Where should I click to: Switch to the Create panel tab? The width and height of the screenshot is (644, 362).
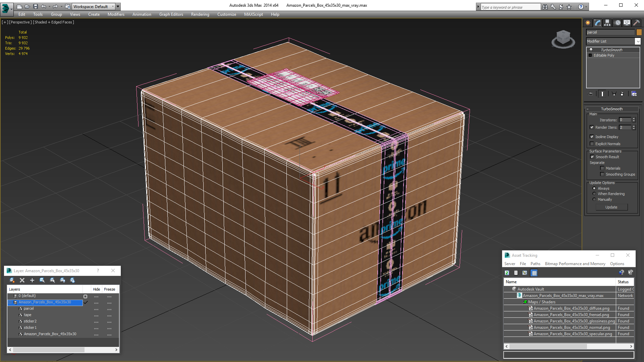[x=588, y=23]
